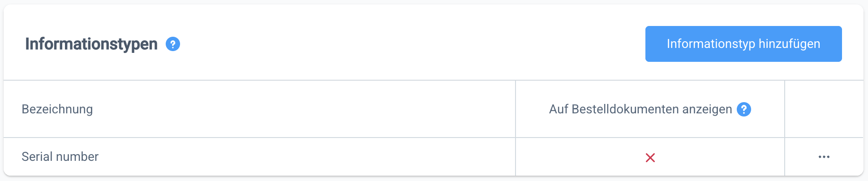Click the Bezeichnung column header
The image size is (868, 181).
click(x=57, y=109)
